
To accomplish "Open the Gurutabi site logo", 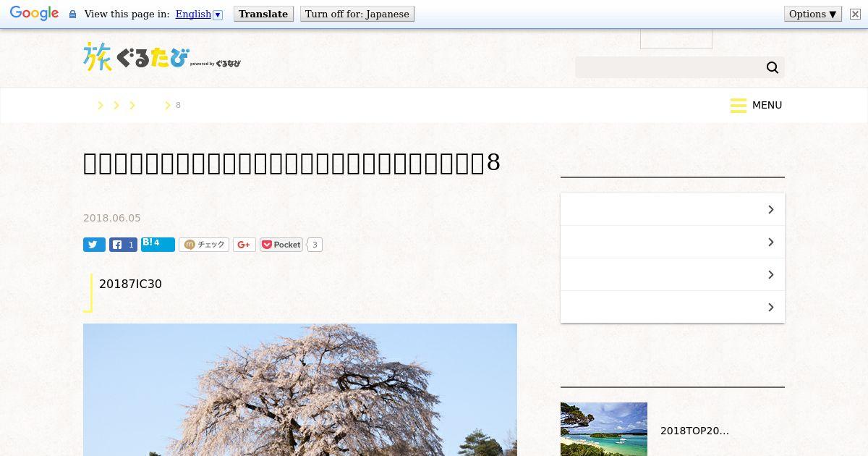I will coord(162,56).
